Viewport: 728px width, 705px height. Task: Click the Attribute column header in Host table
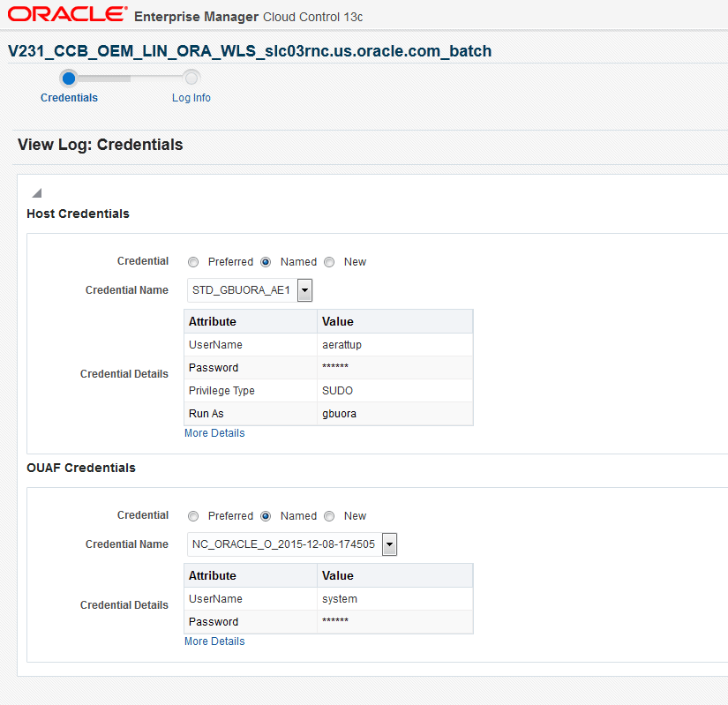click(x=251, y=322)
